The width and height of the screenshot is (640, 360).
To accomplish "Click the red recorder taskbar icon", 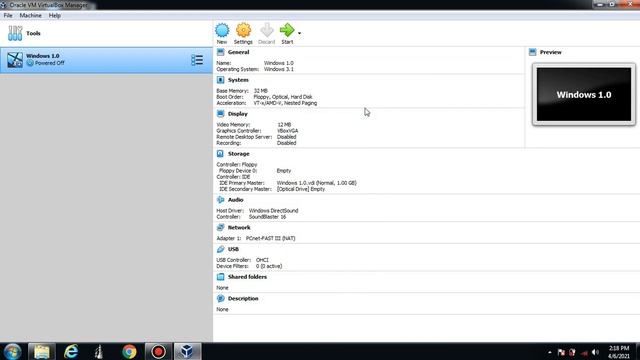I will (x=158, y=351).
